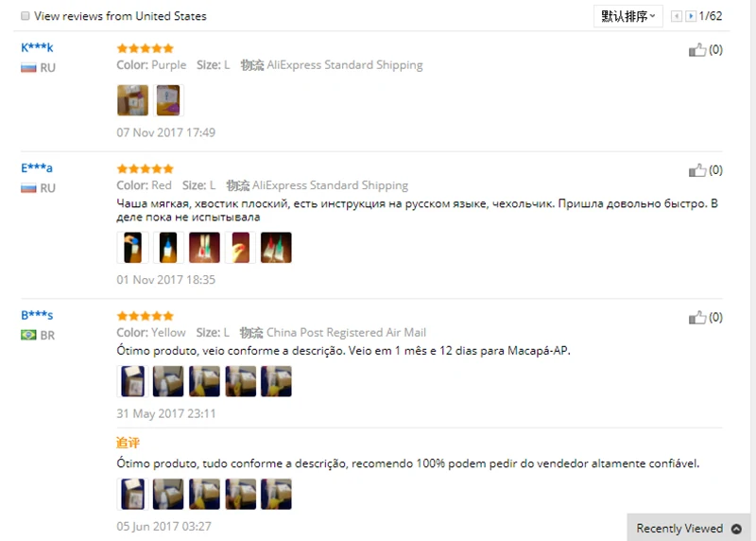Click previous reviews page arrow
This screenshot has height=541, width=756.
(677, 16)
